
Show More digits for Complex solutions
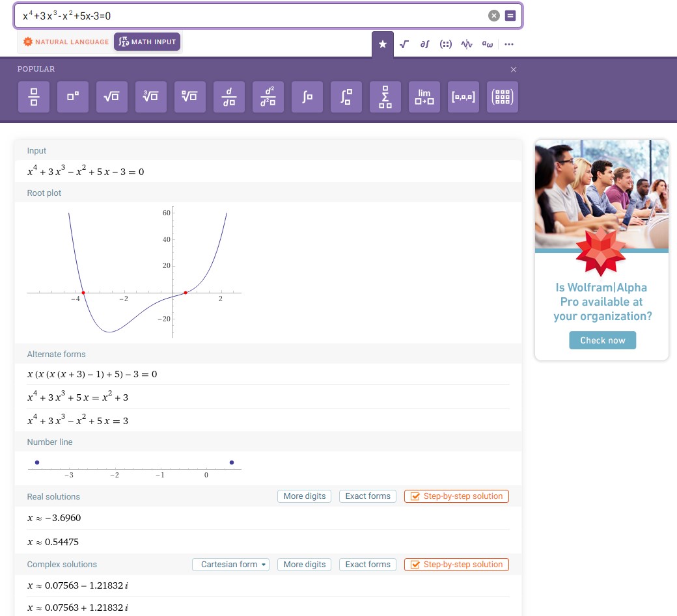[x=305, y=564]
